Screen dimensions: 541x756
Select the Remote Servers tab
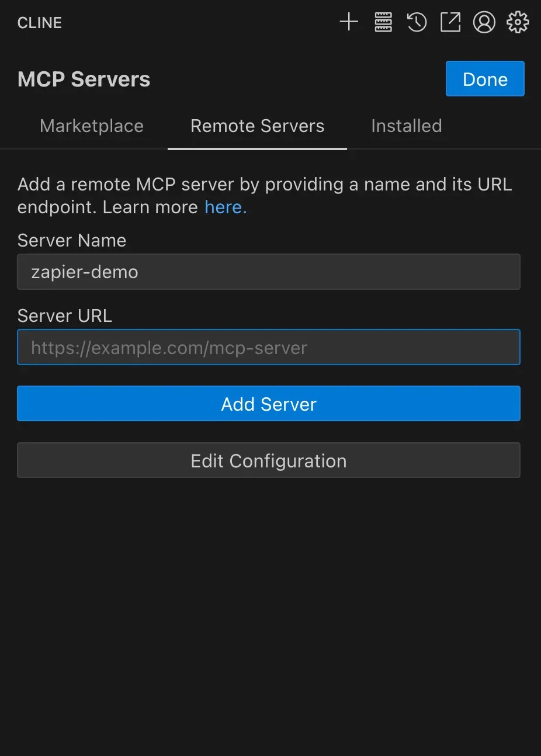[257, 126]
